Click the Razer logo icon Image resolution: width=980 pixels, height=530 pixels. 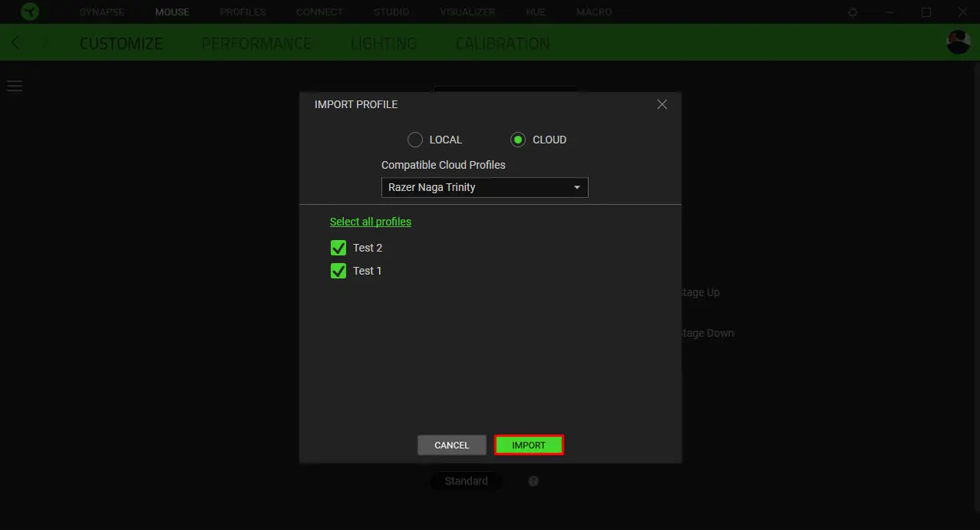pyautogui.click(x=29, y=12)
